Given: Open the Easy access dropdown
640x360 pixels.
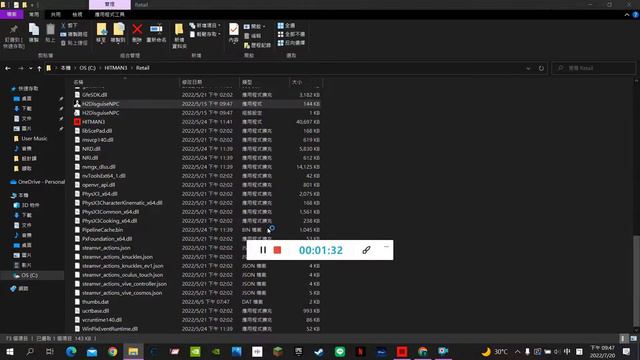Looking at the screenshot, I should click(205, 34).
